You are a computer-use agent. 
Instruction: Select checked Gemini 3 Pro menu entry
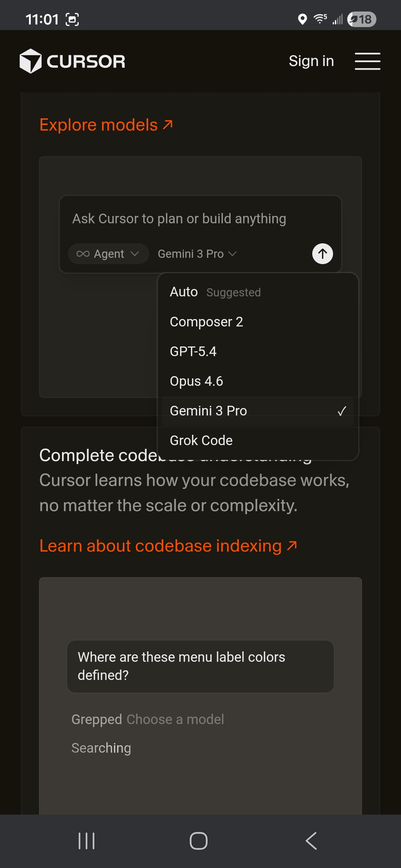click(x=258, y=411)
